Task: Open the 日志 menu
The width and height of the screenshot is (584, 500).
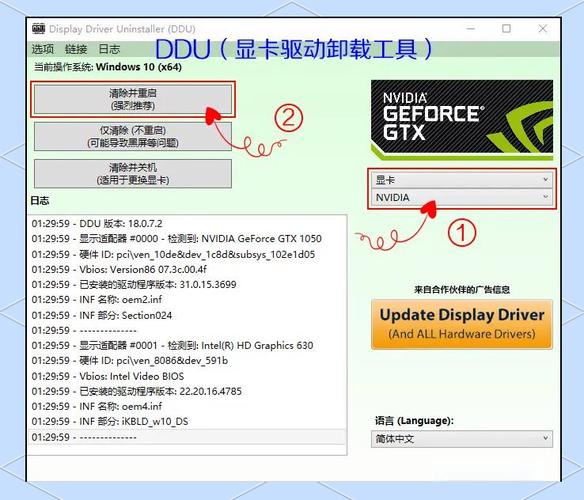Action: pos(109,49)
